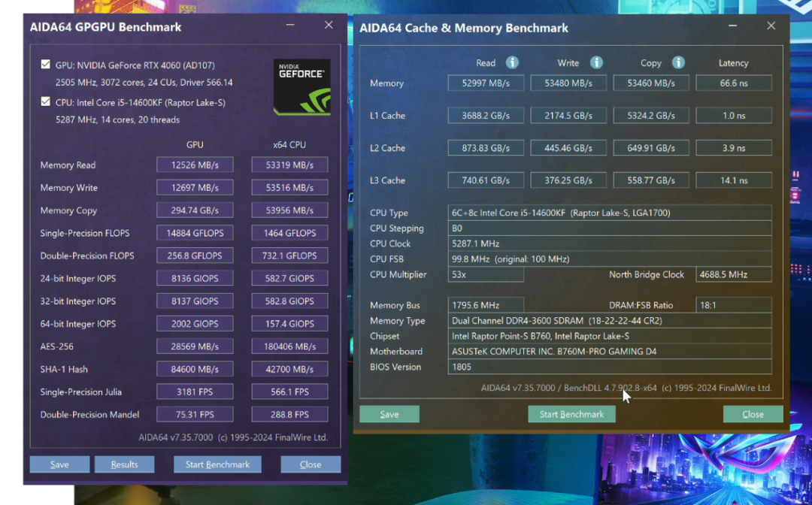Minimize the Cache & Memory Benchmark window
The image size is (812, 505).
coord(732,26)
